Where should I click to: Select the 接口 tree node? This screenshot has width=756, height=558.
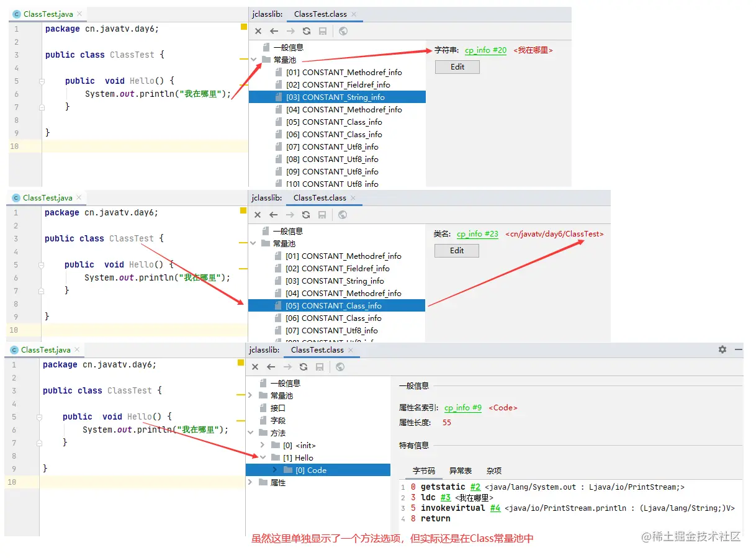[x=278, y=408]
